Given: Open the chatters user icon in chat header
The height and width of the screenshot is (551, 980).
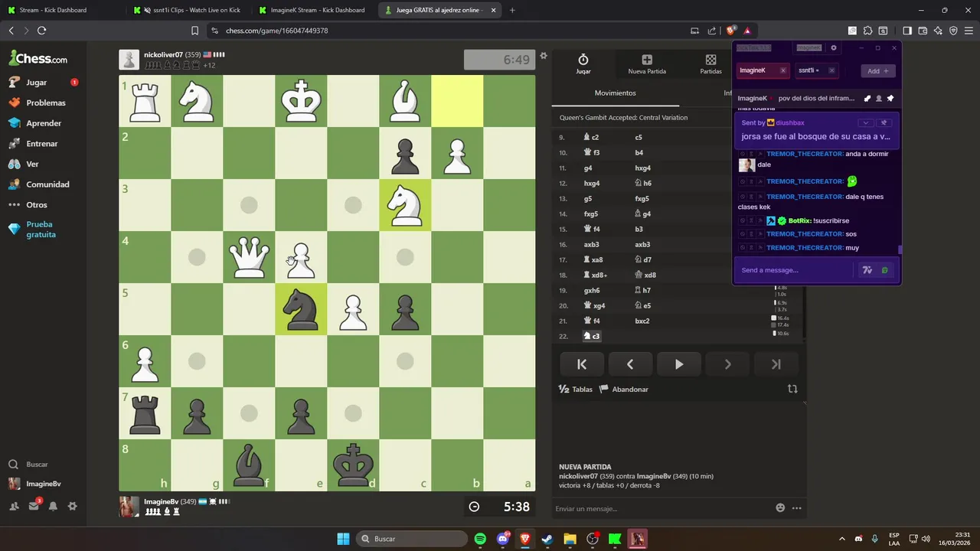Looking at the screenshot, I should pyautogui.click(x=878, y=98).
